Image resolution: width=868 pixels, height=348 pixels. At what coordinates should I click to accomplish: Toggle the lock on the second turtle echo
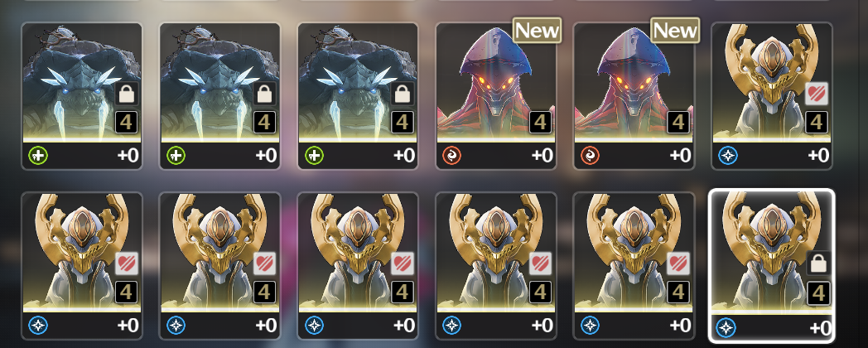[264, 94]
